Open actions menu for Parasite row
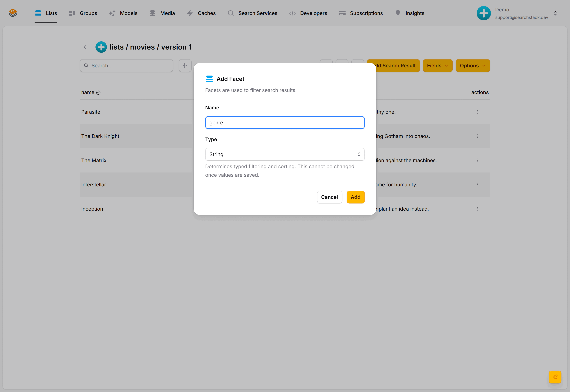570x392 pixels. [x=477, y=112]
